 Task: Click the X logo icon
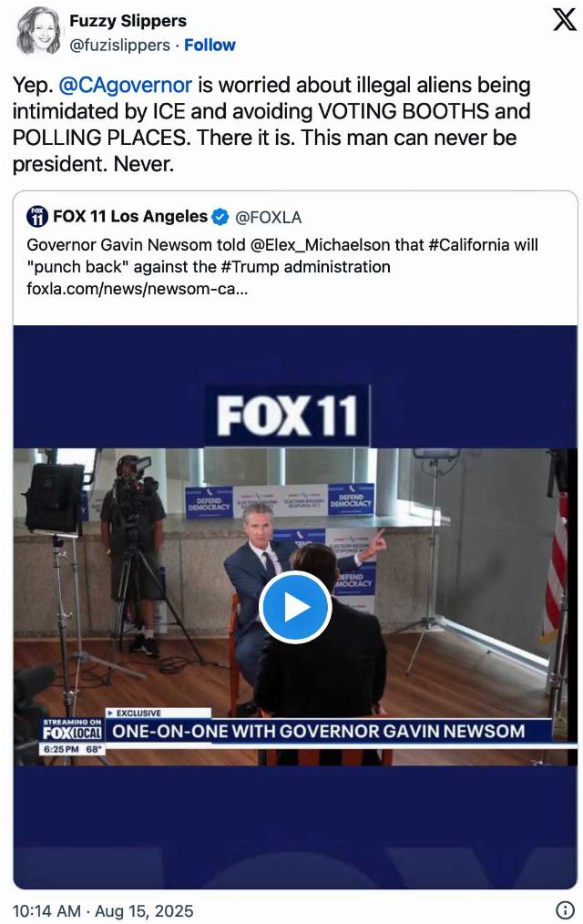click(x=564, y=20)
